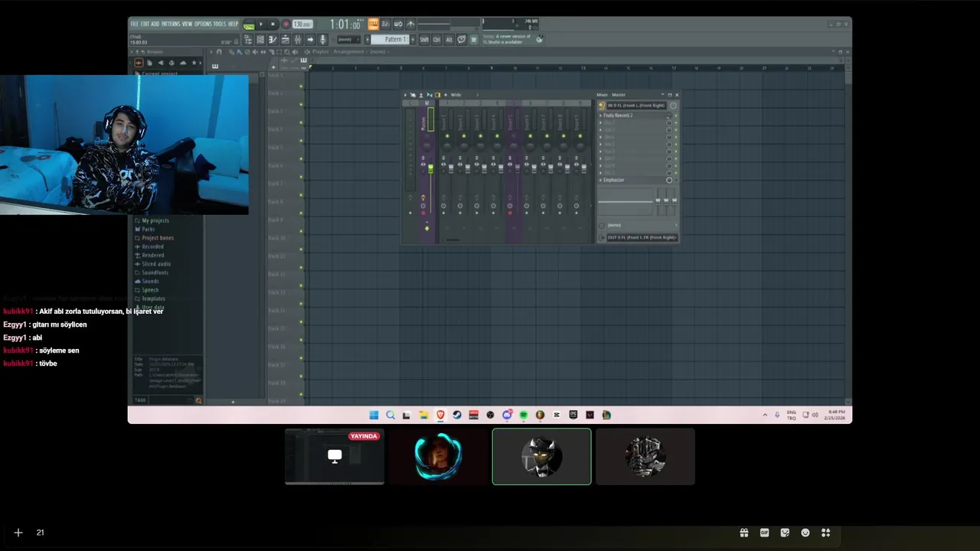The image size is (980, 551).
Task: Click the Insert 5 volume fader
Action: [x=518, y=168]
